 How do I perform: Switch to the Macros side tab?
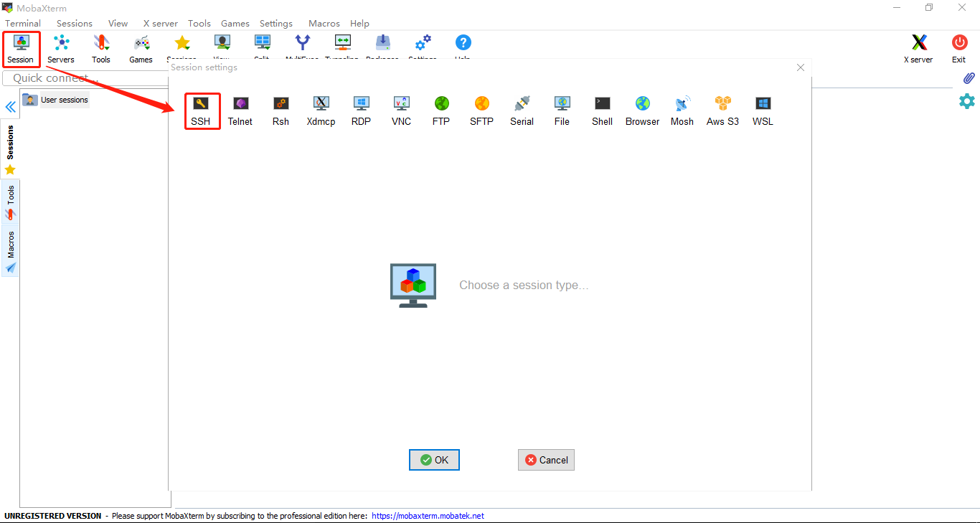tap(10, 251)
